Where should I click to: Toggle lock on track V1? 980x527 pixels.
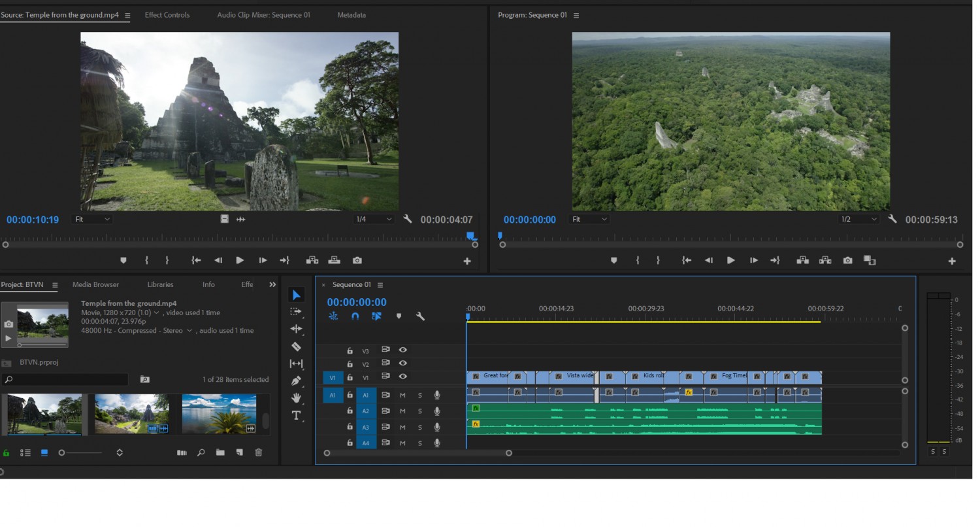350,377
